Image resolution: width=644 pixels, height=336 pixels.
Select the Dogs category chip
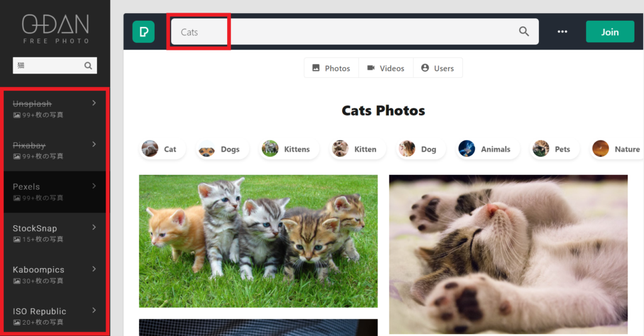coord(219,149)
